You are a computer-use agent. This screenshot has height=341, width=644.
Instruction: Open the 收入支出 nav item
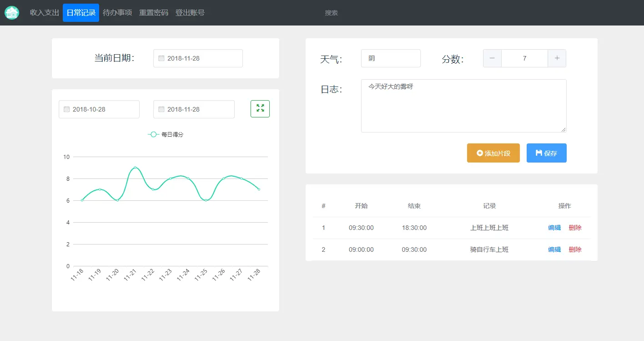(45, 13)
